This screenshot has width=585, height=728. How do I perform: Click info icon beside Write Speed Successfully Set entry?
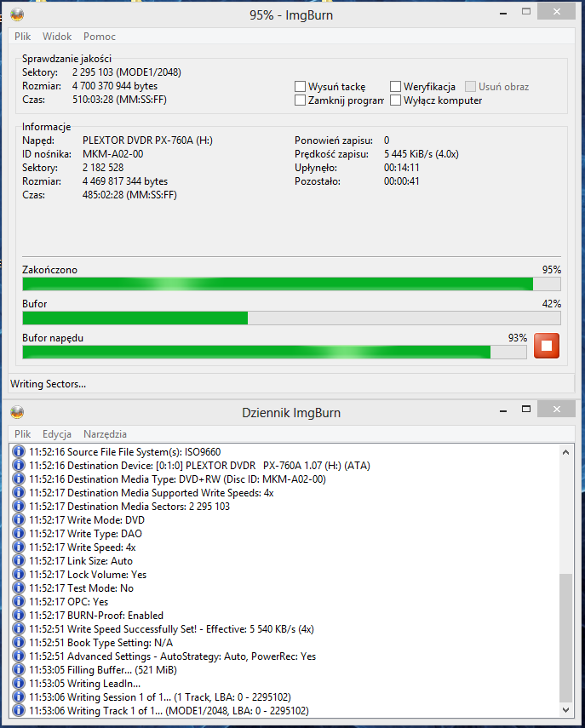(19, 628)
